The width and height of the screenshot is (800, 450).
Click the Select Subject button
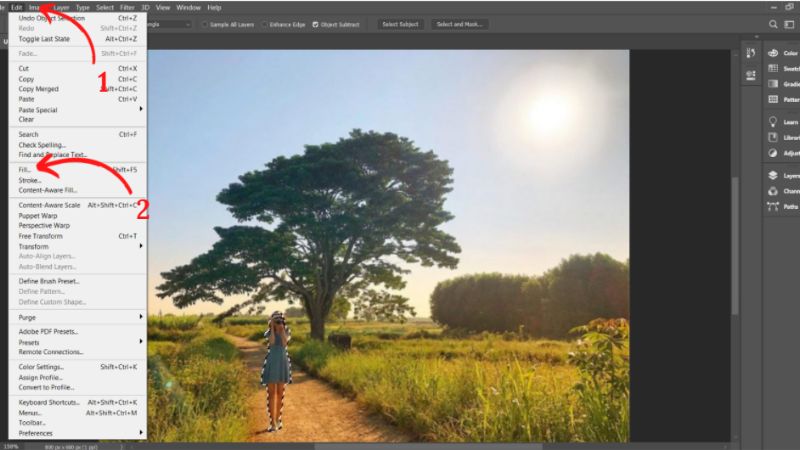[x=401, y=24]
